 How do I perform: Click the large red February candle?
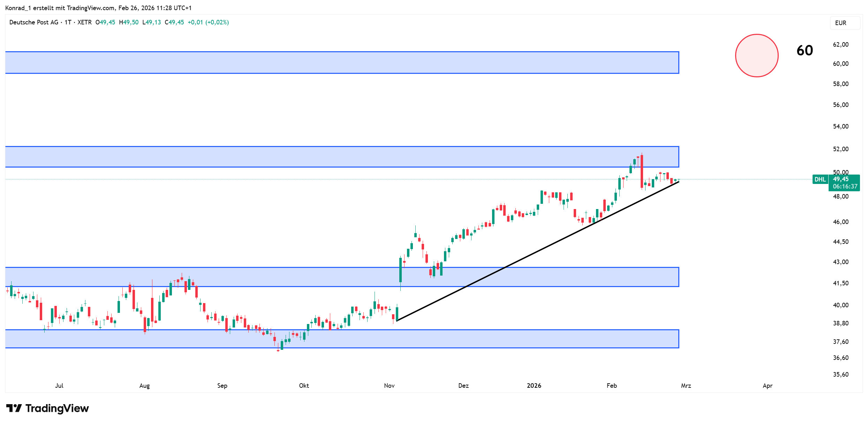(x=642, y=171)
